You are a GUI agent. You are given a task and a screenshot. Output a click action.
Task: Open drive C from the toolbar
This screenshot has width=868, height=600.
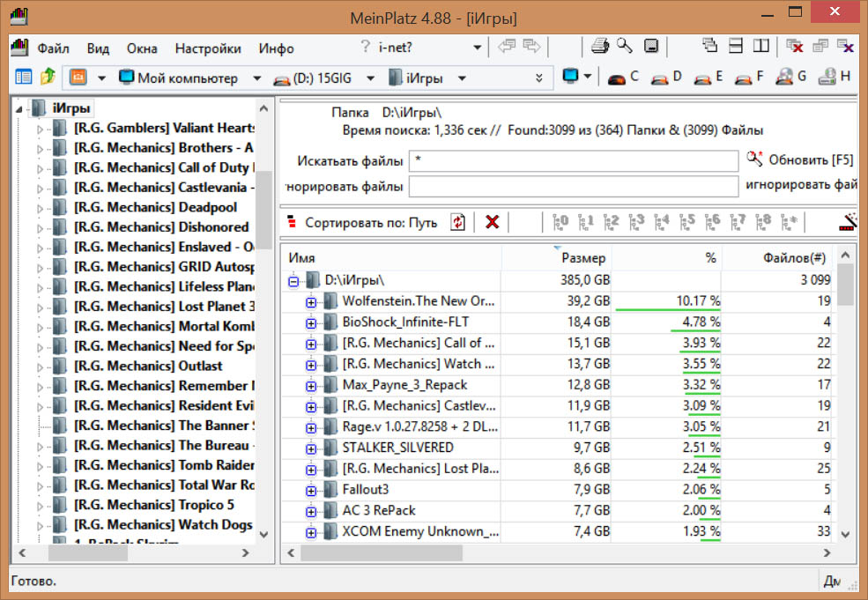pos(623,77)
